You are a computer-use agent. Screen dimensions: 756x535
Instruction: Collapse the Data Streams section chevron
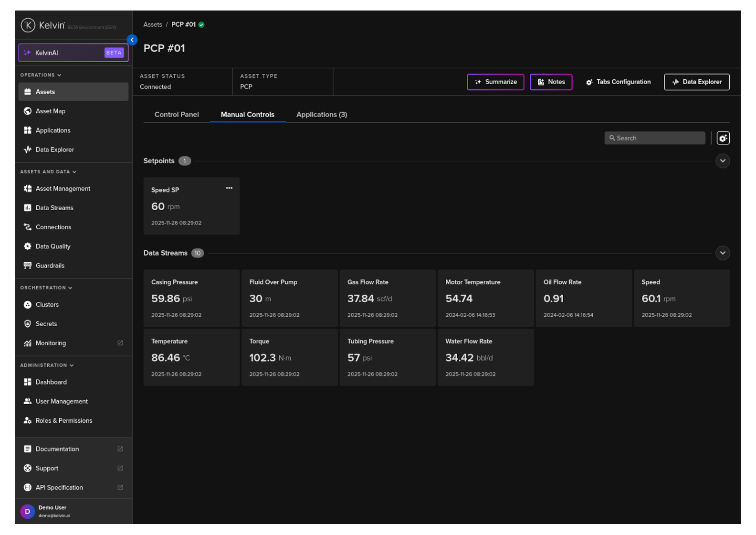coord(723,253)
